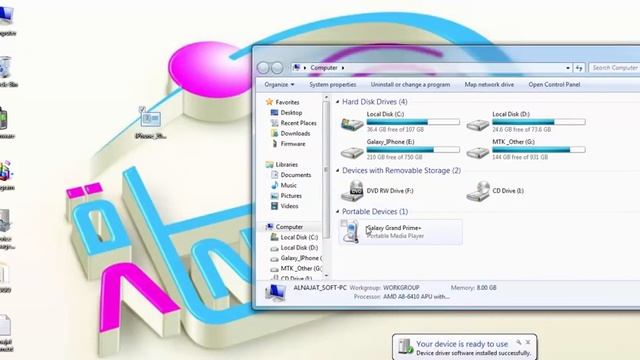The width and height of the screenshot is (640, 360).
Task: Click Local Disk (D:) capacity bar
Action: [x=539, y=122]
